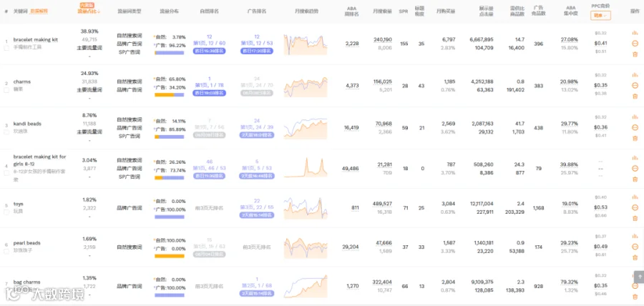Viewport: 644px width, 306px height.
Task: Click traffic distribution bar for charms row
Action: coord(169,95)
